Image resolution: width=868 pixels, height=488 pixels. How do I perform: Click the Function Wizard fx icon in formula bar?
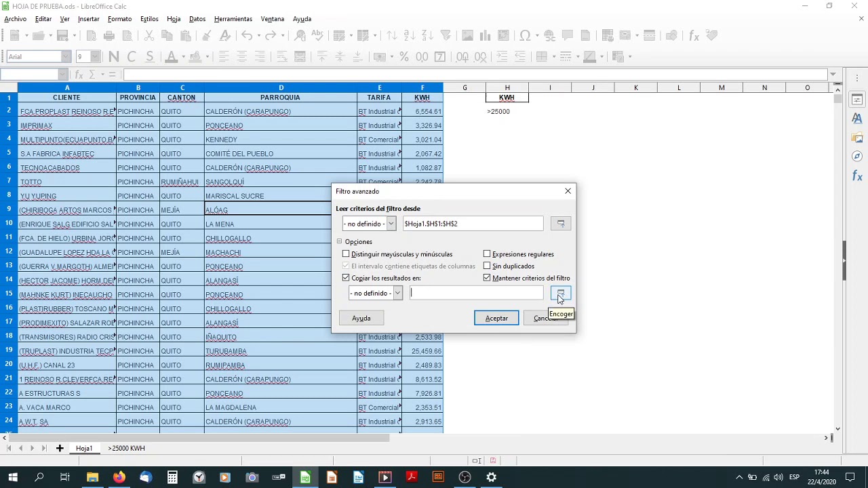79,75
